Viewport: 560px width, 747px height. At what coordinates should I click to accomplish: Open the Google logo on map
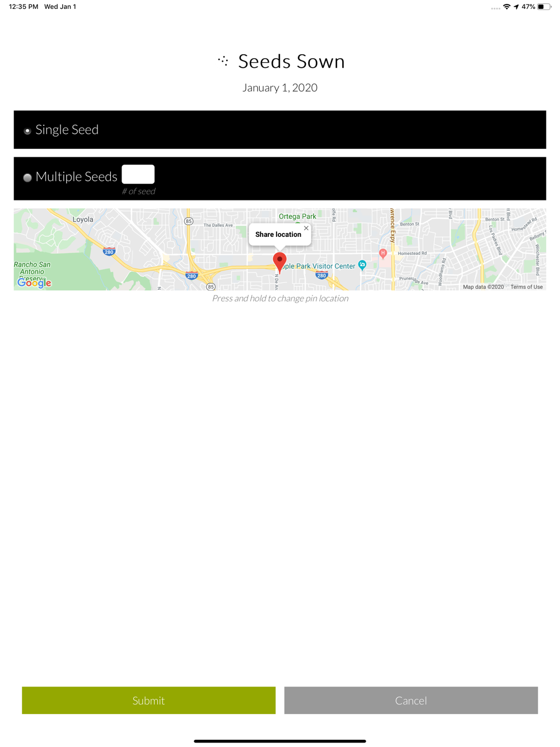click(34, 283)
